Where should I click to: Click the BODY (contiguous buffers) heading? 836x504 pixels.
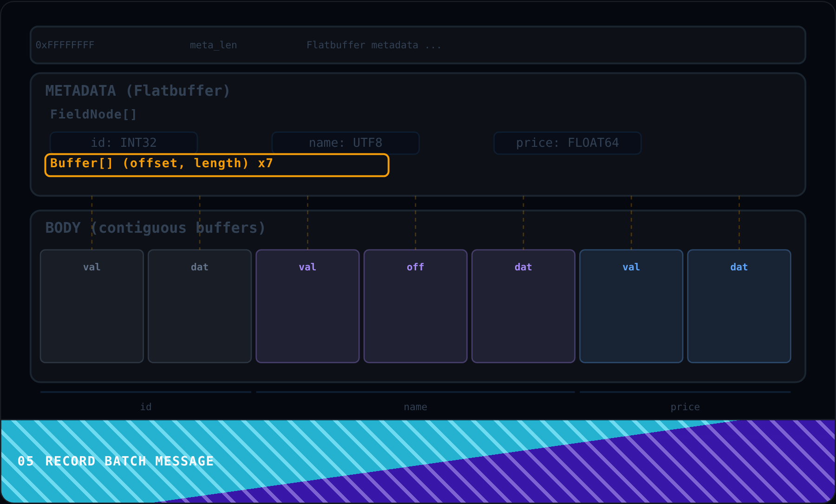(x=156, y=228)
